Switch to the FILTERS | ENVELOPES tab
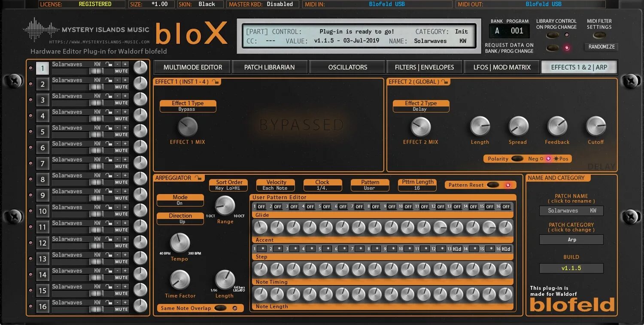Image resolution: width=644 pixels, height=325 pixels. pos(425,67)
